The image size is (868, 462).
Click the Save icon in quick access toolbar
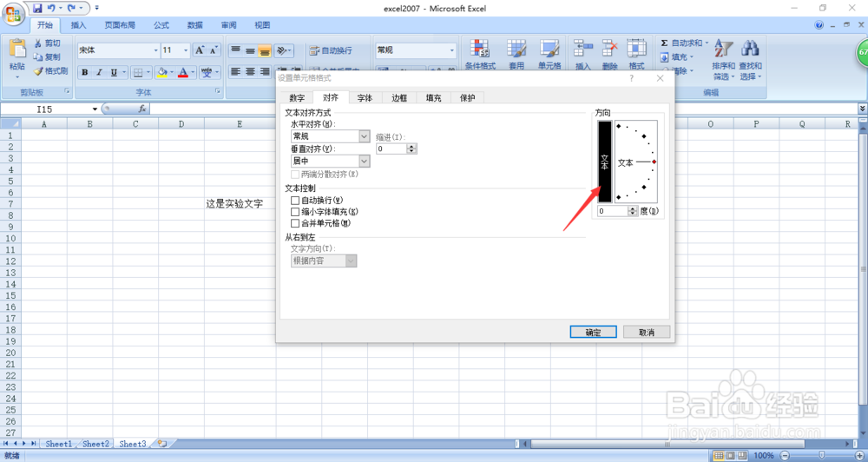click(37, 9)
